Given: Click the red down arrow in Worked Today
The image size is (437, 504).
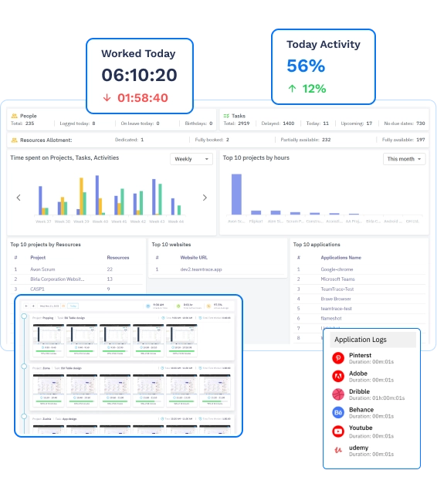Looking at the screenshot, I should pyautogui.click(x=107, y=98).
